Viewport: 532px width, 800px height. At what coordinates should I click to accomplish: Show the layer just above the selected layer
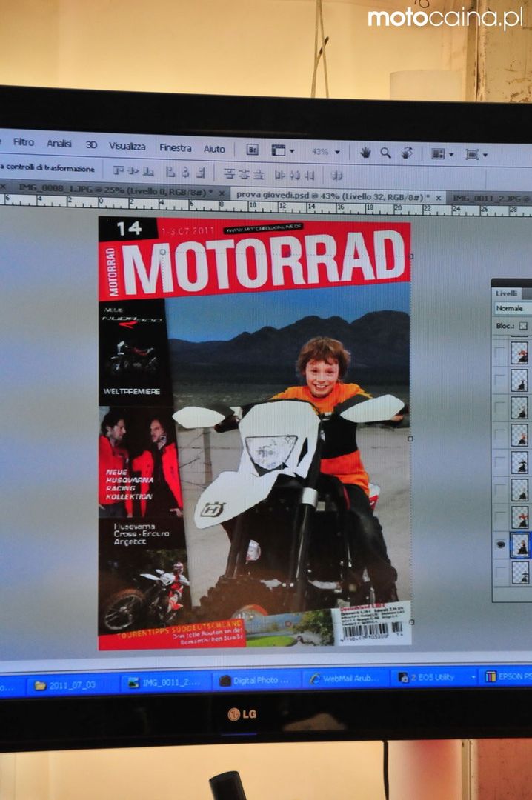point(500,517)
